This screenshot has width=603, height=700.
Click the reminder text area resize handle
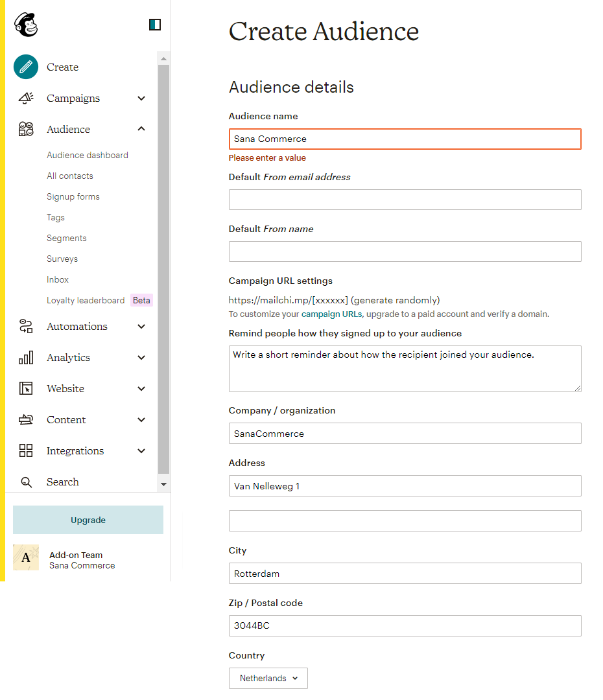tap(578, 388)
